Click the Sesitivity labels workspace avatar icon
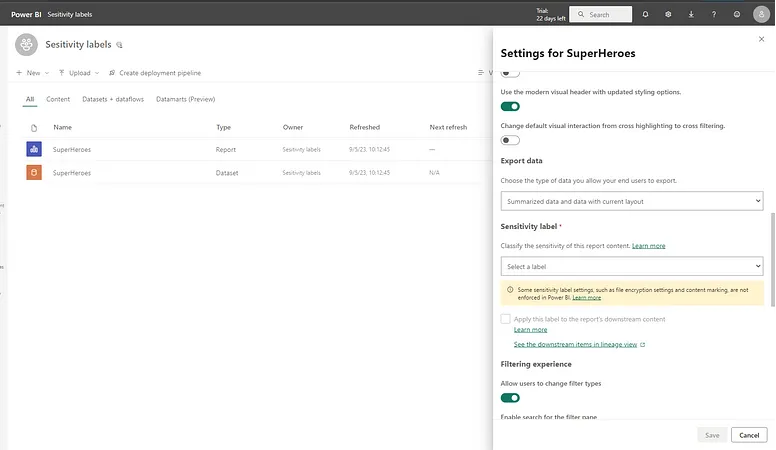This screenshot has width=776, height=450. pos(26,45)
